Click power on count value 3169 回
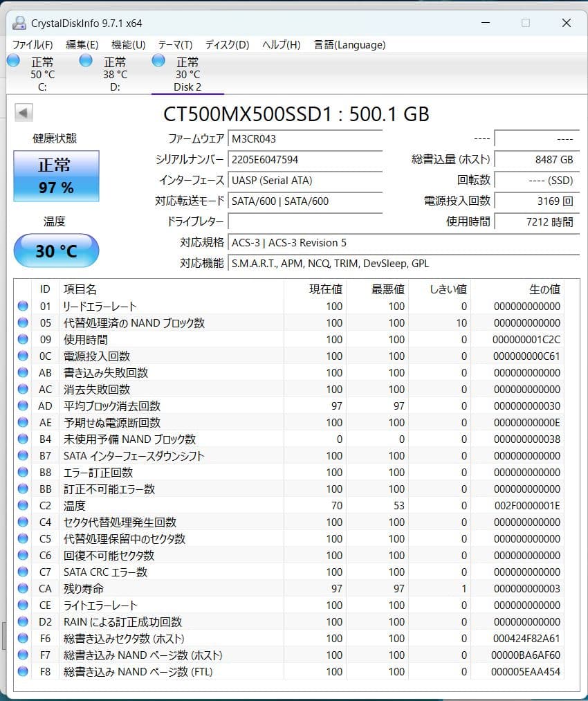The image size is (588, 701). [x=537, y=201]
